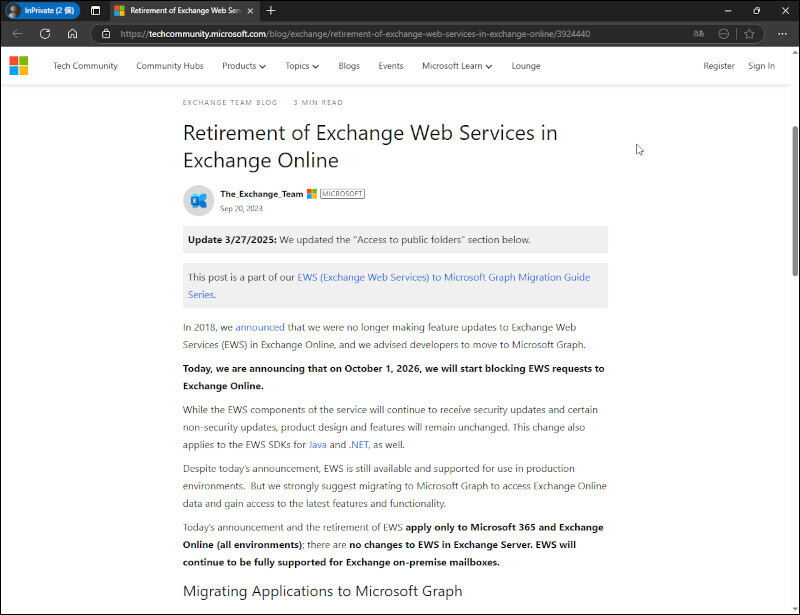Click the 'Update 3/27/2025:' bold text
Screen dimensions: 800x615
(x=232, y=240)
